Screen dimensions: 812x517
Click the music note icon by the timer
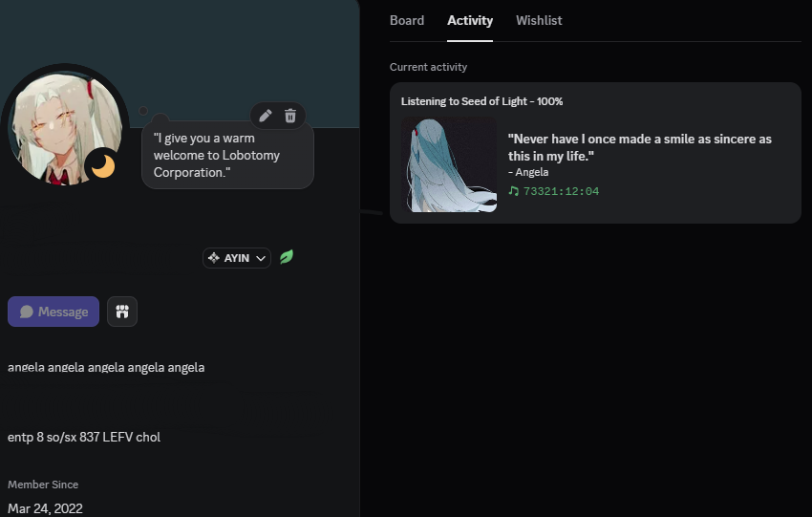(x=513, y=191)
